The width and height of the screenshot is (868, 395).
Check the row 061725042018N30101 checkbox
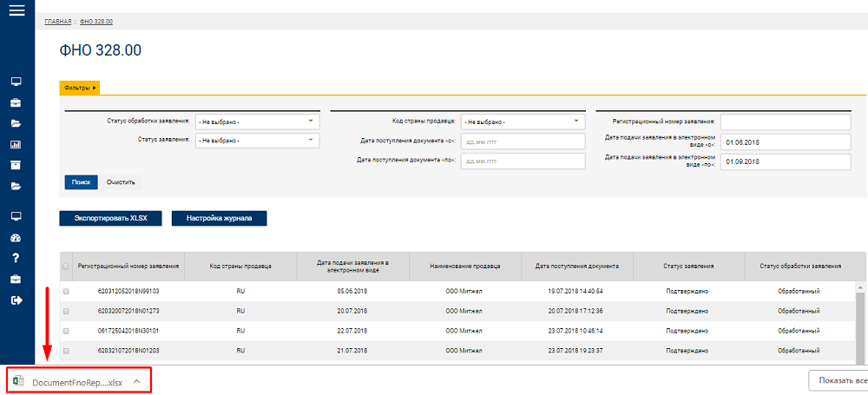pyautogui.click(x=66, y=331)
